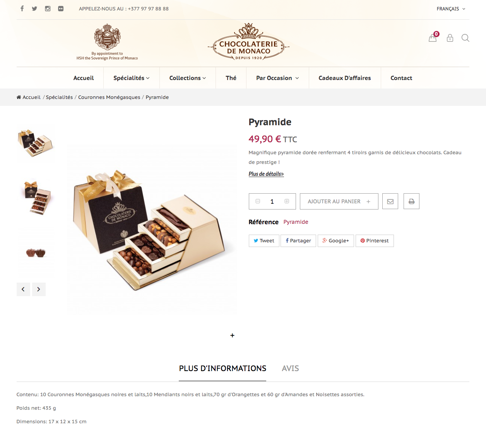
Task: Select the crown chocolates thumbnail
Action: (x=36, y=252)
